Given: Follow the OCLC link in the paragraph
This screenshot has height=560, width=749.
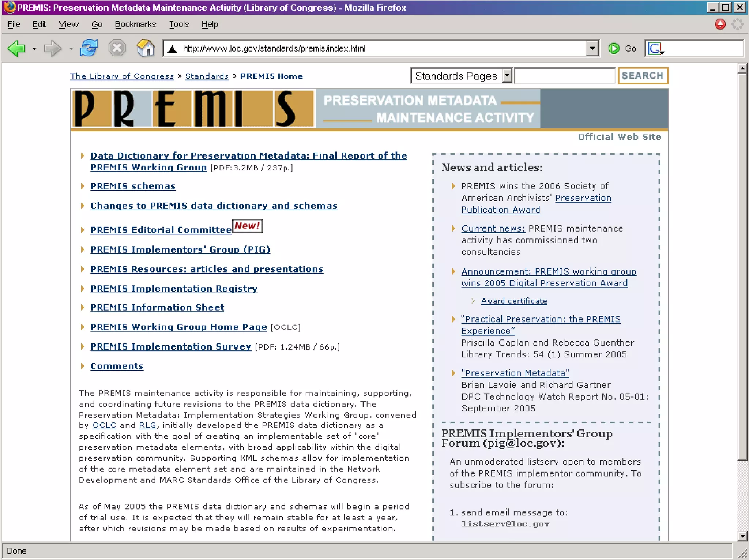Looking at the screenshot, I should tap(104, 425).
